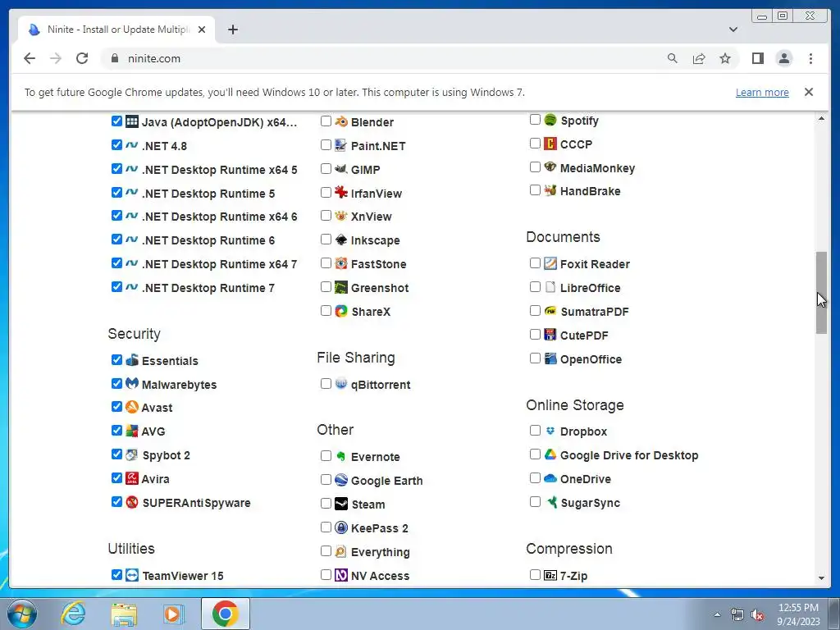Viewport: 840px width, 630px height.
Task: Click the taskbar clock showing 12:55 PM
Action: 798,614
